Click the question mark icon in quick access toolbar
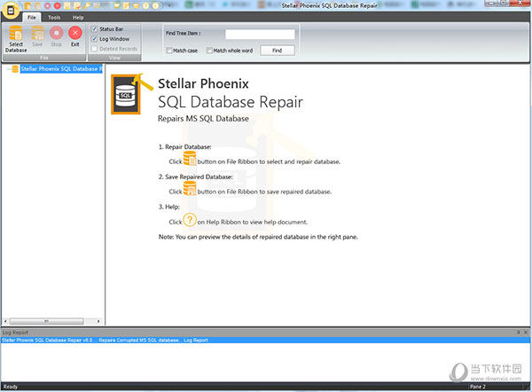The image size is (532, 392). click(x=145, y=6)
